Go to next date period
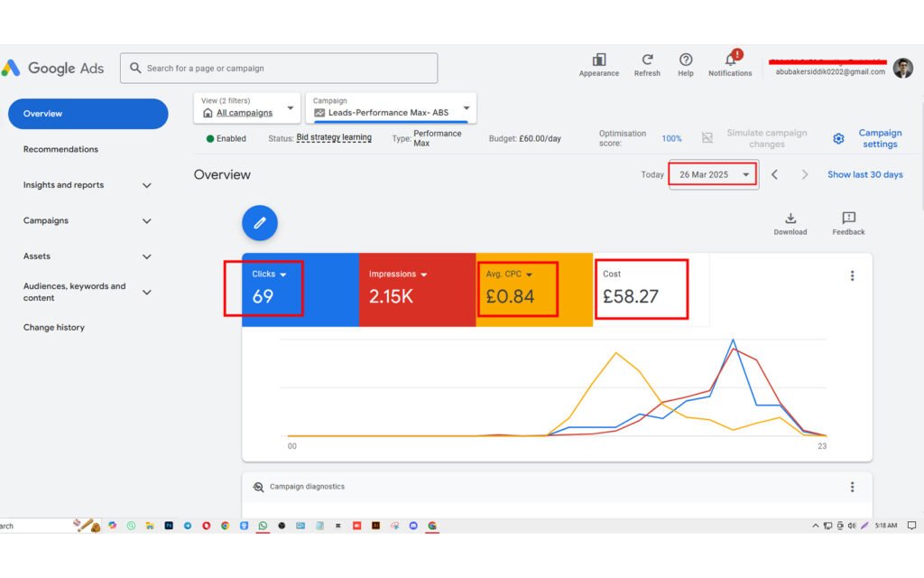 pos(804,174)
